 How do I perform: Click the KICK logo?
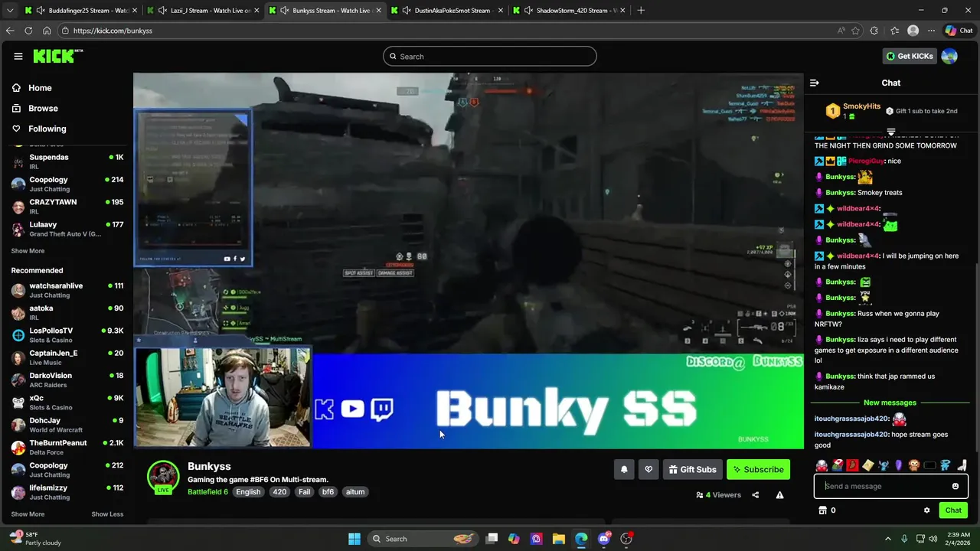(x=57, y=56)
